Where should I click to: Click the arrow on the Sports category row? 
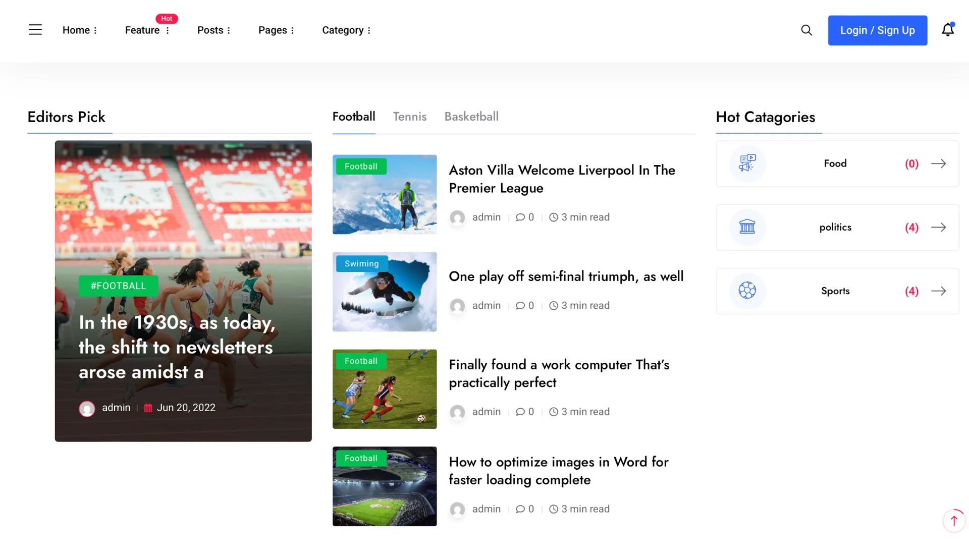pos(938,291)
